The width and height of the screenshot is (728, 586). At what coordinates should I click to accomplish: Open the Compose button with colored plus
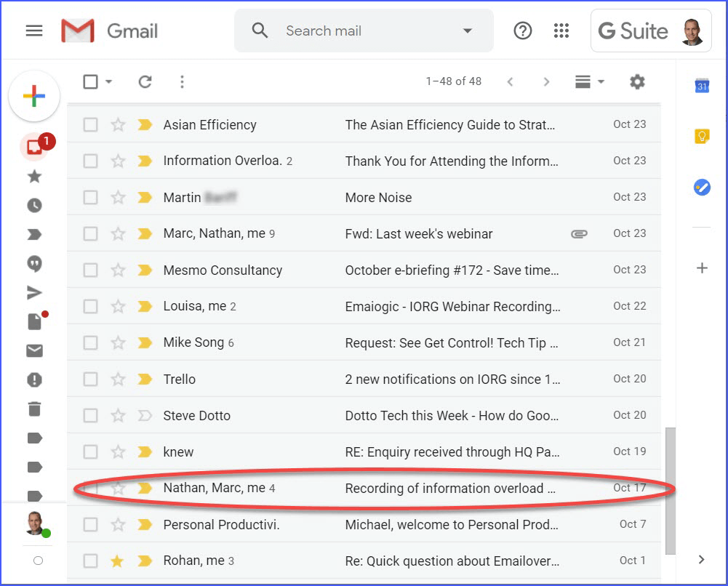(x=34, y=95)
